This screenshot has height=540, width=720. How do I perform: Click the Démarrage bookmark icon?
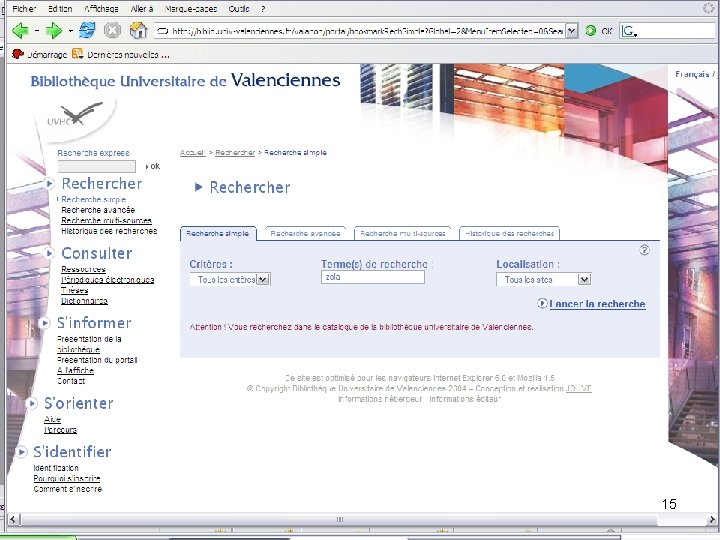click(x=17, y=54)
